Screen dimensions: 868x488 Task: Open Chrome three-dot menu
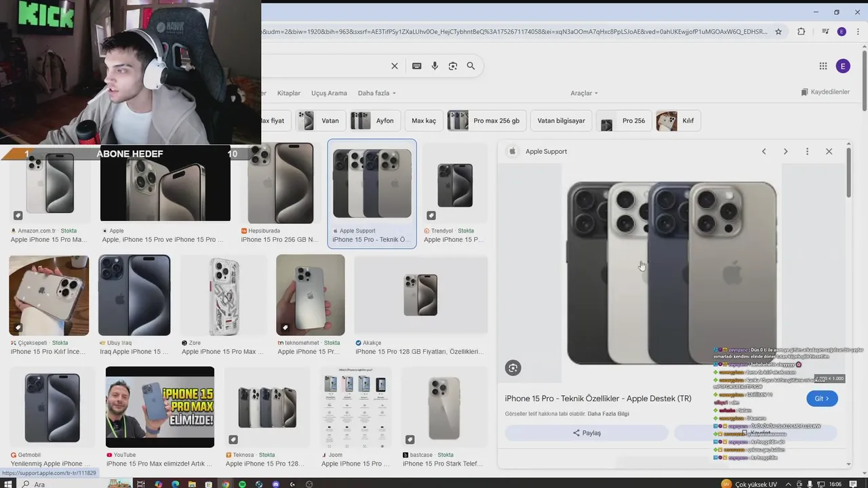point(858,31)
